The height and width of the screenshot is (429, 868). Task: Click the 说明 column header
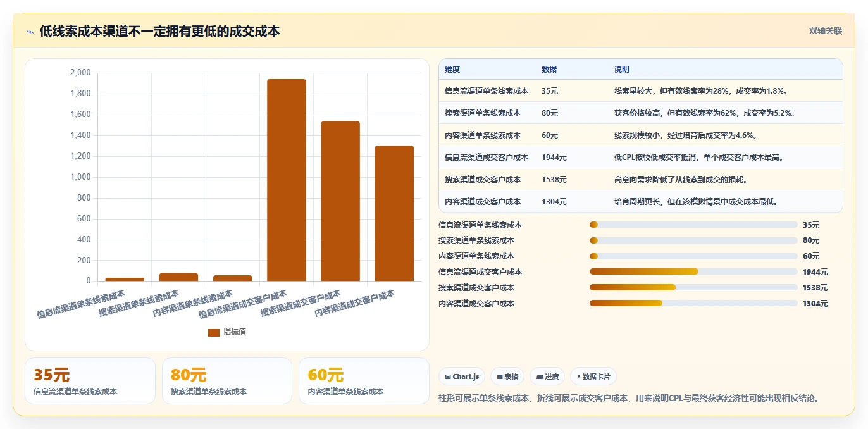[622, 70]
